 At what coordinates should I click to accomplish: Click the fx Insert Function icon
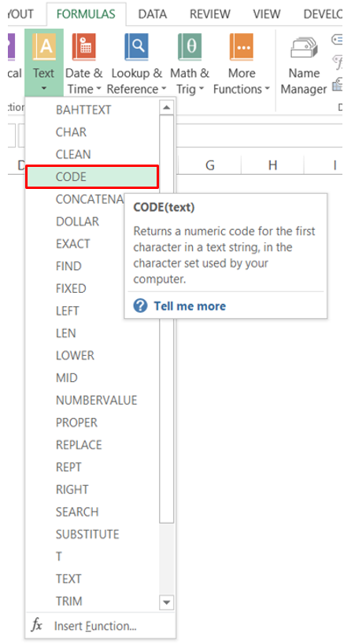tap(36, 626)
